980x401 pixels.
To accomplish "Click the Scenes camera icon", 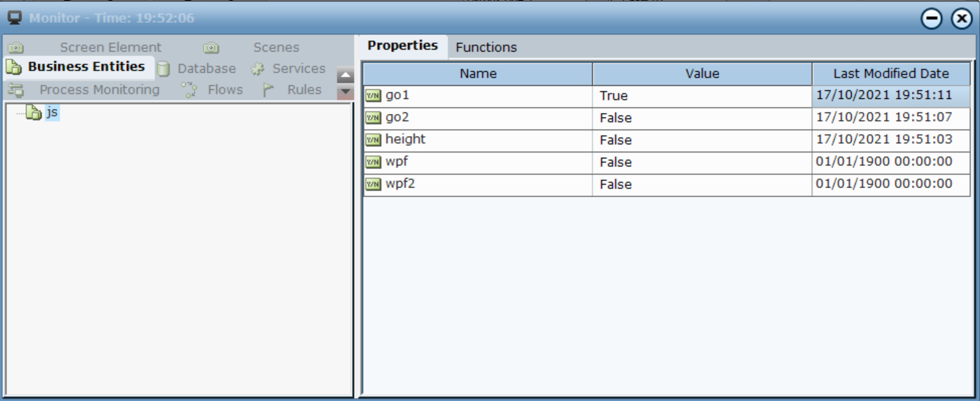I will pyautogui.click(x=211, y=48).
